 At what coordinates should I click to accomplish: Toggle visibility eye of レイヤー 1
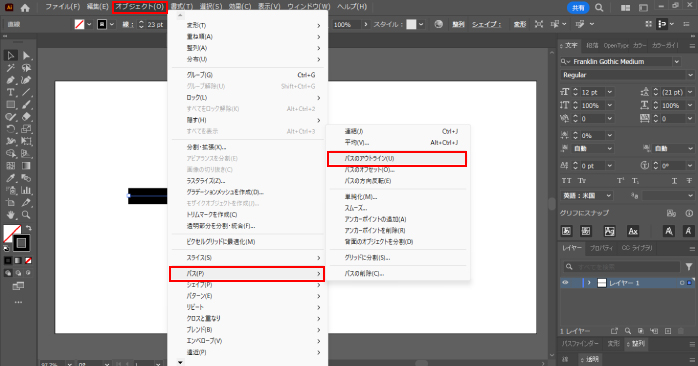(x=565, y=283)
